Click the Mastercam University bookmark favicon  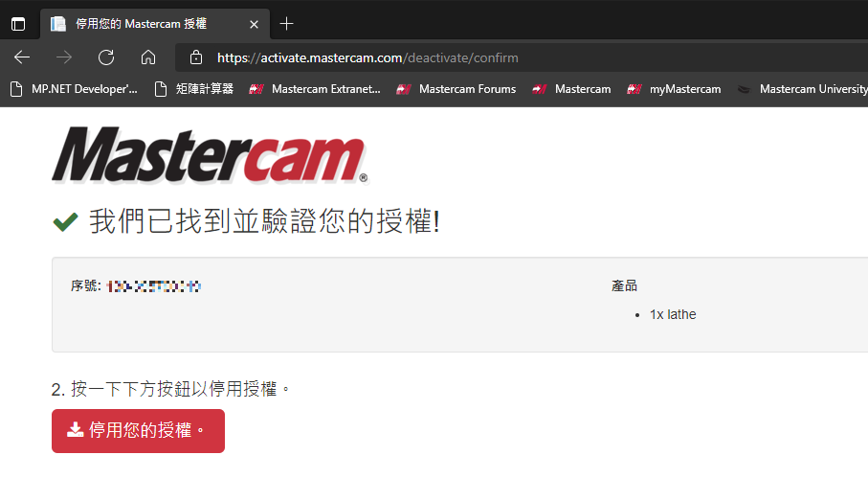tap(744, 89)
